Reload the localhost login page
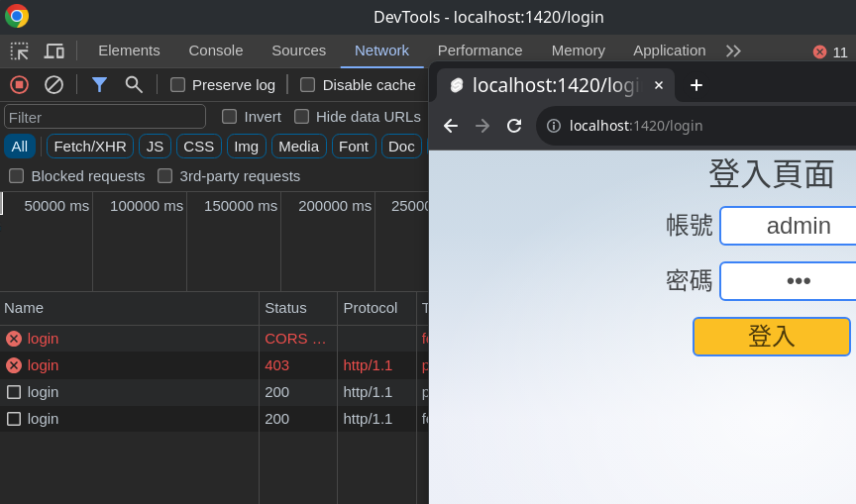 tap(514, 126)
